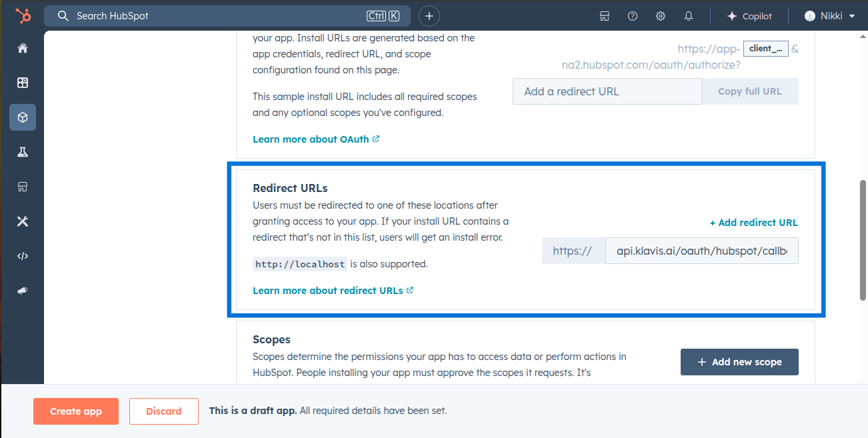Click the Add a redirect URL field
The height and width of the screenshot is (438, 868).
point(607,91)
